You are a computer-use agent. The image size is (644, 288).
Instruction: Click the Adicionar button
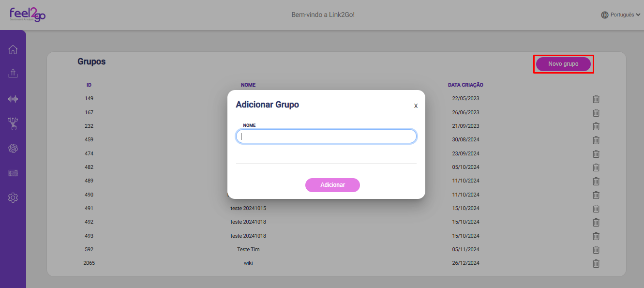332,185
